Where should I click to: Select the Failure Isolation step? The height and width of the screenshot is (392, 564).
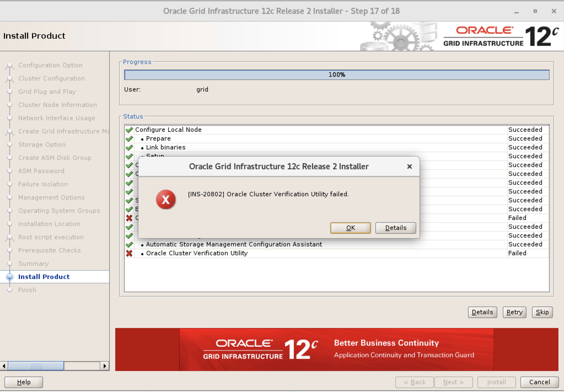click(43, 184)
